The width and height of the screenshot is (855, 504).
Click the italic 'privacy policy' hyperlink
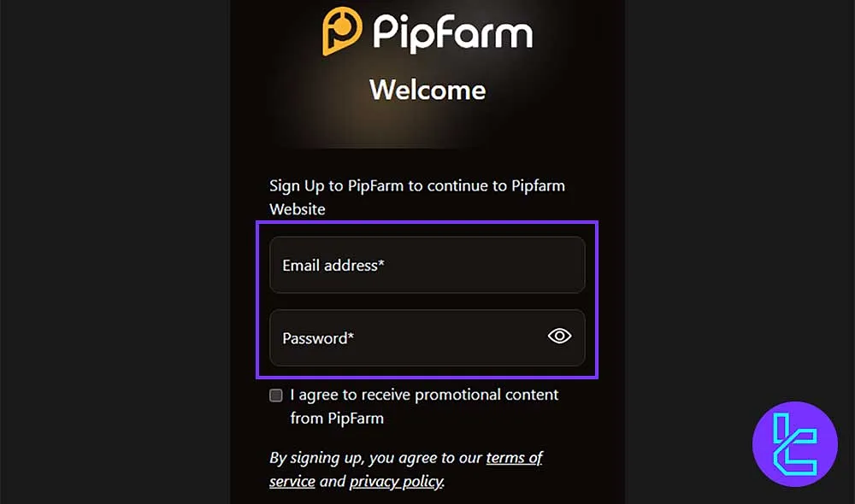pyautogui.click(x=396, y=481)
